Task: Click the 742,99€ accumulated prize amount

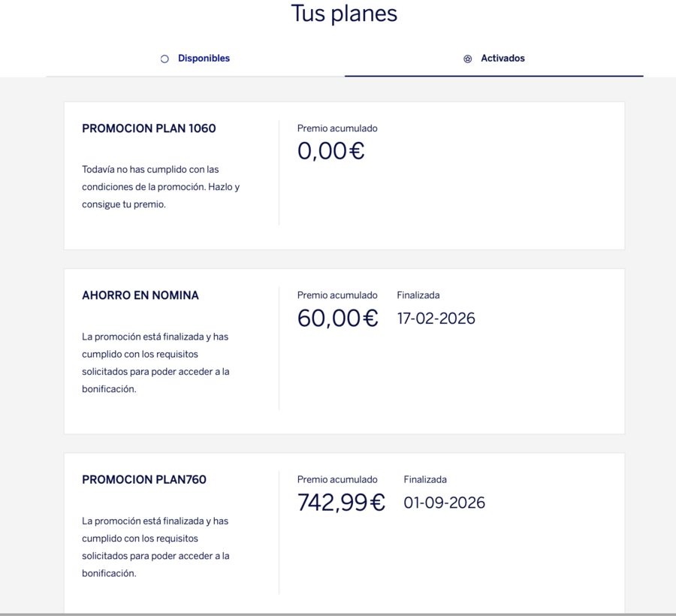Action: (x=341, y=503)
